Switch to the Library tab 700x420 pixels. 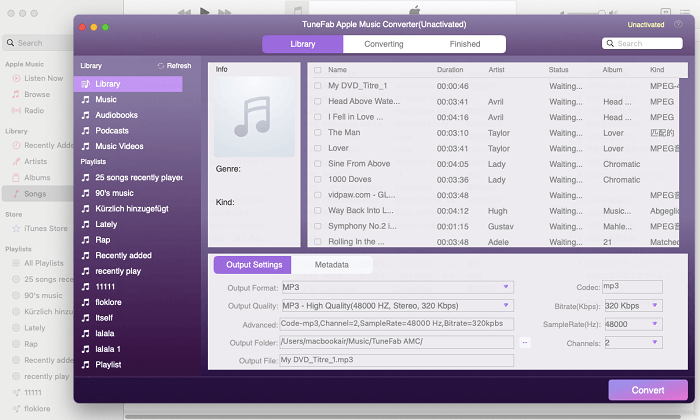pyautogui.click(x=303, y=44)
